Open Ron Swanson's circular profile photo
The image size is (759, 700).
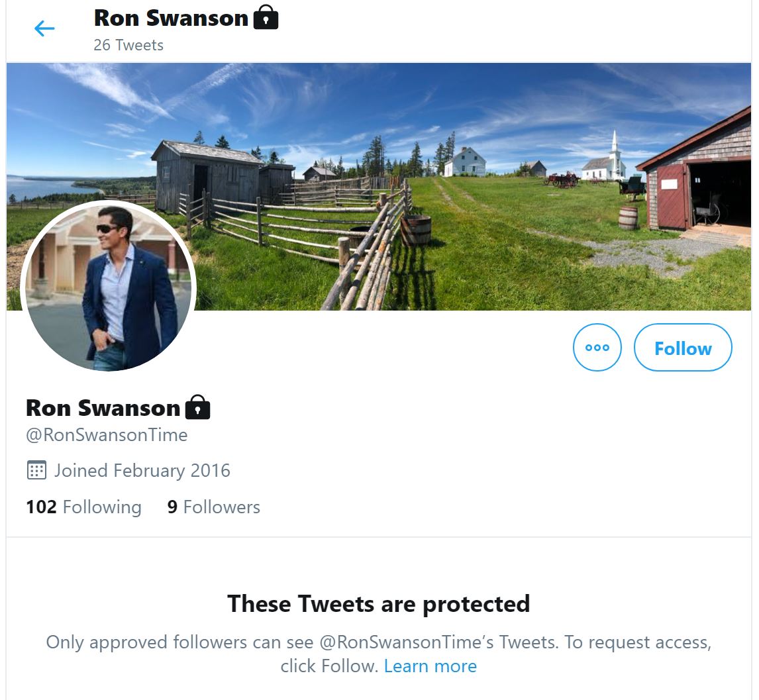click(109, 286)
